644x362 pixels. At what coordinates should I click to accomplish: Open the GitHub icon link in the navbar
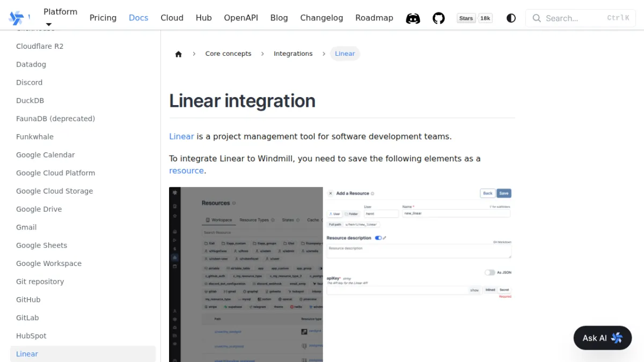coord(439,18)
